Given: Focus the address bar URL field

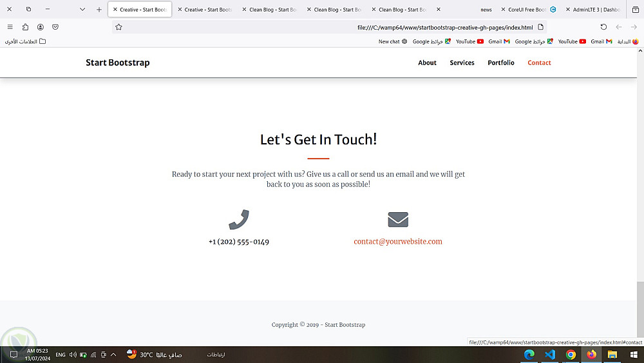Looking at the screenshot, I should 328,27.
